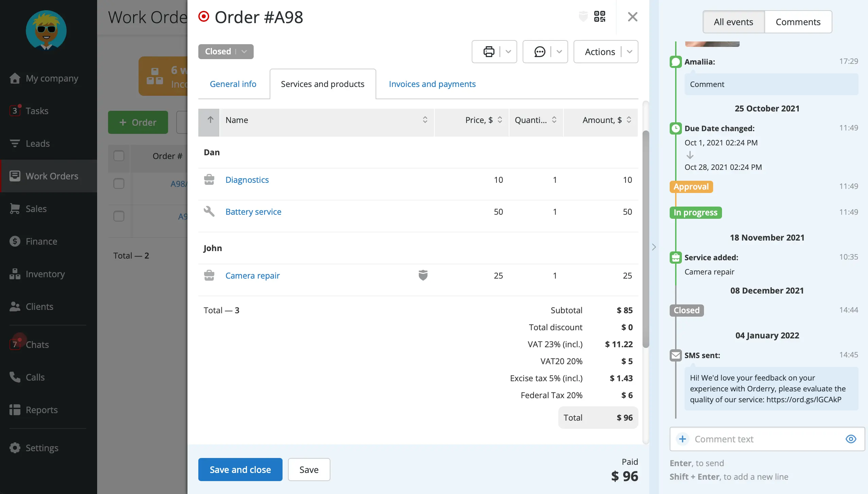Click the print/printer icon button
Image resolution: width=868 pixels, height=494 pixels.
click(x=488, y=51)
